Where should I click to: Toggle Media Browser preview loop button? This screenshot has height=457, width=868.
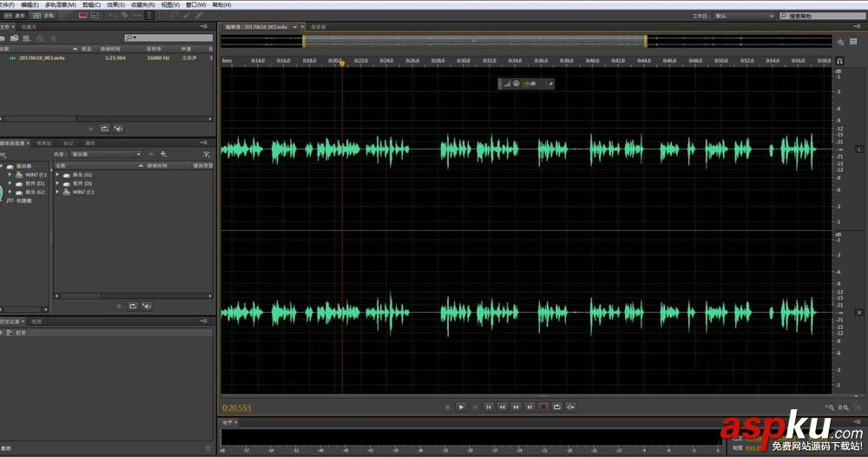tap(133, 307)
